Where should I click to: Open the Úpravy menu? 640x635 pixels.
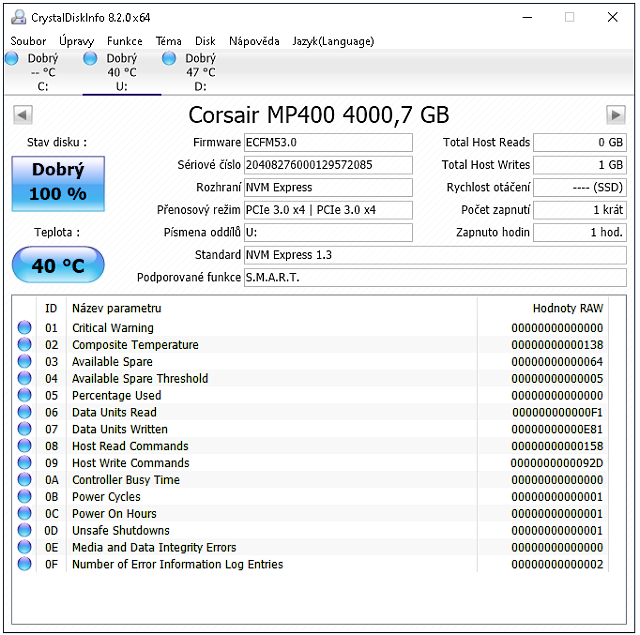pos(76,41)
